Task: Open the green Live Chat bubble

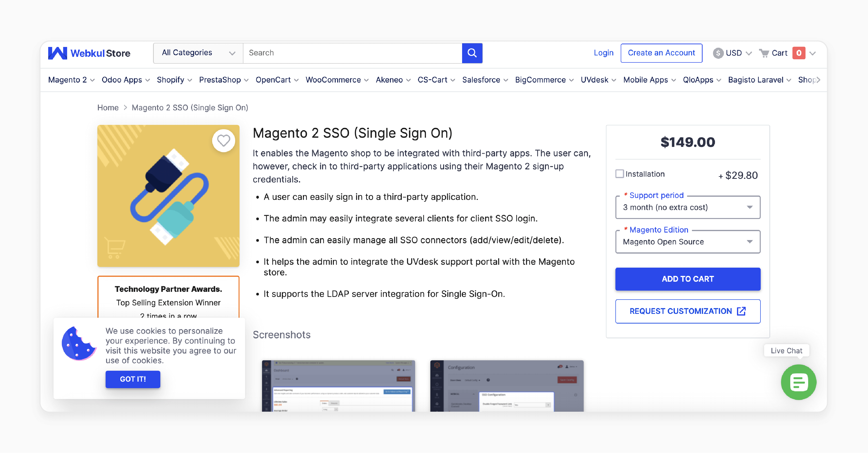Action: pos(798,382)
